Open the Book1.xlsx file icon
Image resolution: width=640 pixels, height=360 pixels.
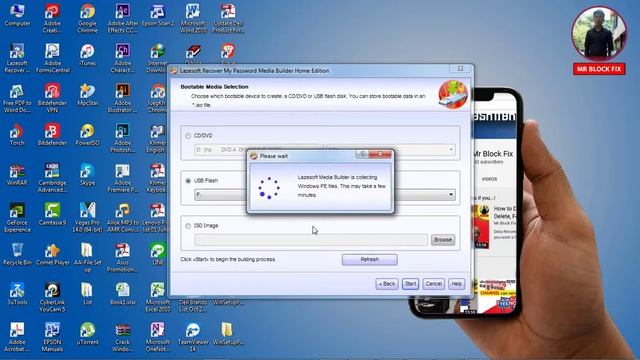(122, 294)
